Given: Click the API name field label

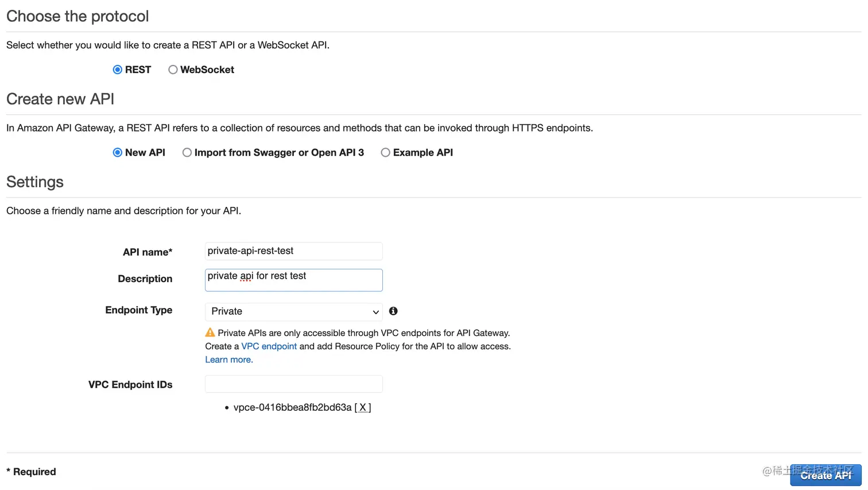Looking at the screenshot, I should click(x=147, y=252).
